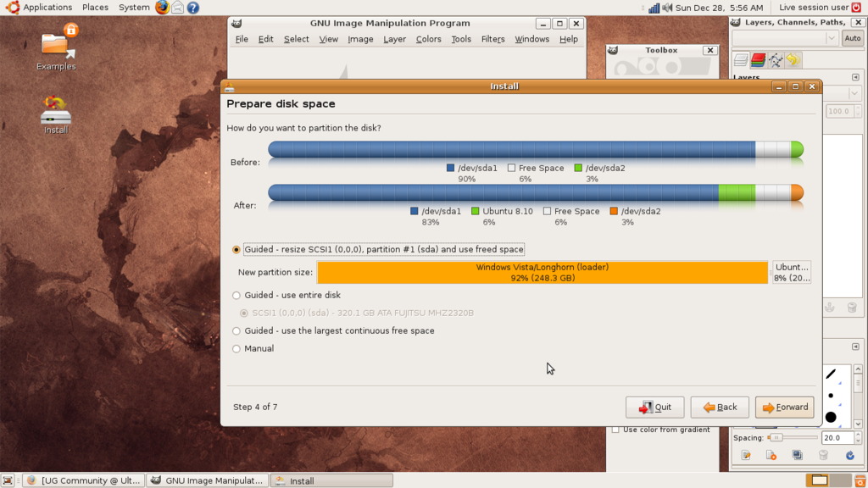
Task: Select the SCSI1 FUJITSU MHZ2320B disk radio
Action: (x=243, y=313)
